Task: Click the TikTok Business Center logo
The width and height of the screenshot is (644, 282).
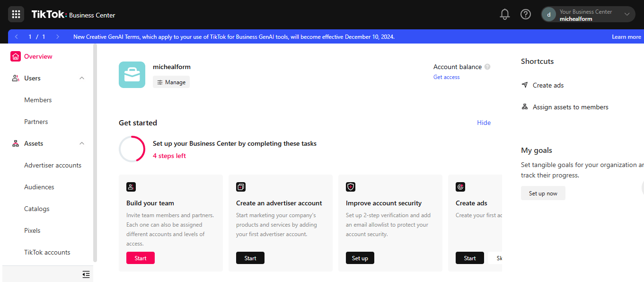Action: 73,15
